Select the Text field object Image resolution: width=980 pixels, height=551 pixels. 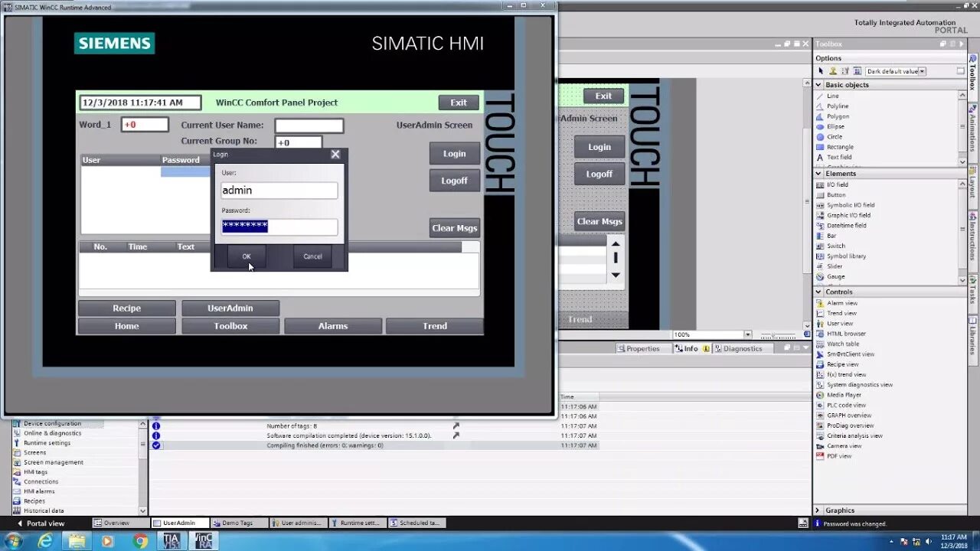839,157
